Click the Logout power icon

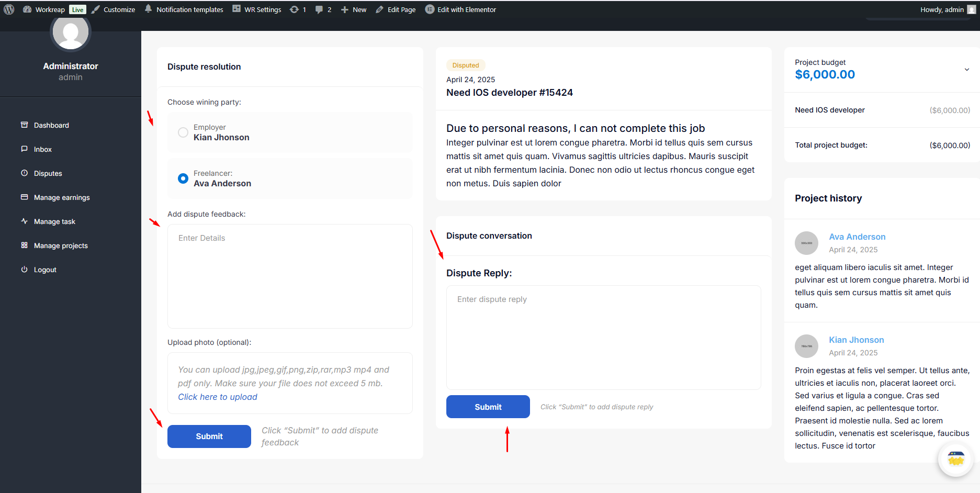pyautogui.click(x=24, y=270)
